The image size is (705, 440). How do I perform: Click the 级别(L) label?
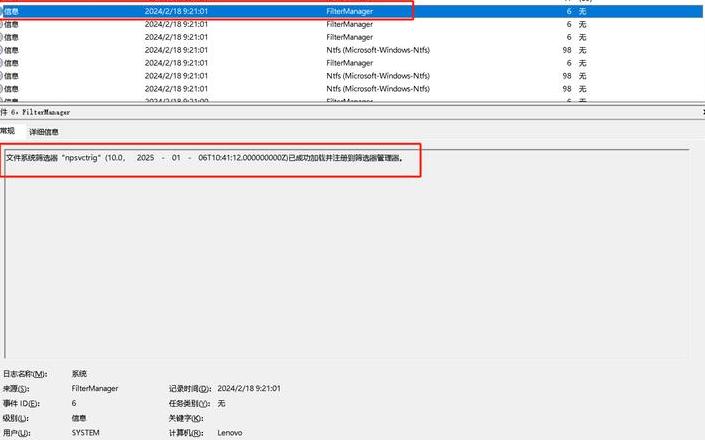tap(16, 418)
